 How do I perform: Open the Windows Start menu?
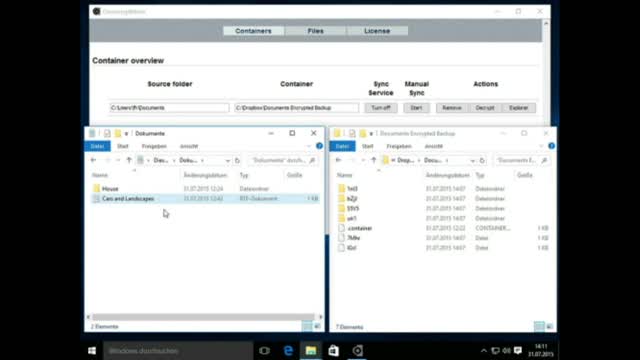(x=92, y=351)
